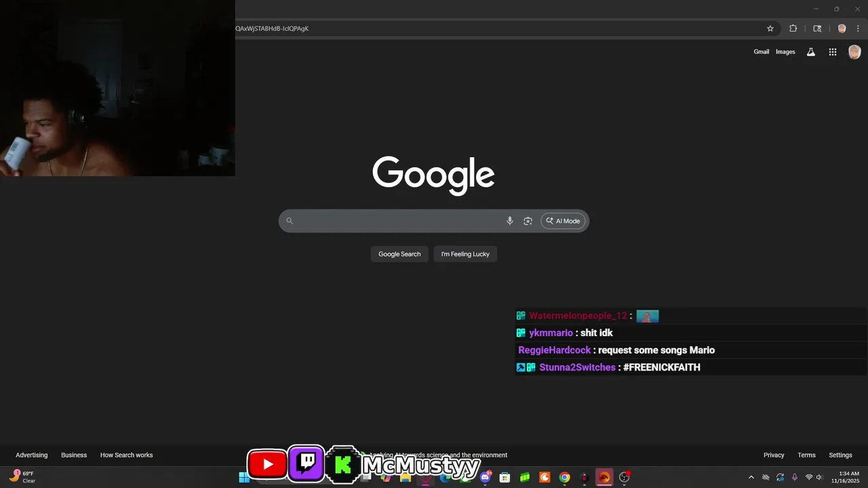This screenshot has height=488, width=868.
Task: Open the Wi-Fi network tray icon
Action: click(809, 477)
